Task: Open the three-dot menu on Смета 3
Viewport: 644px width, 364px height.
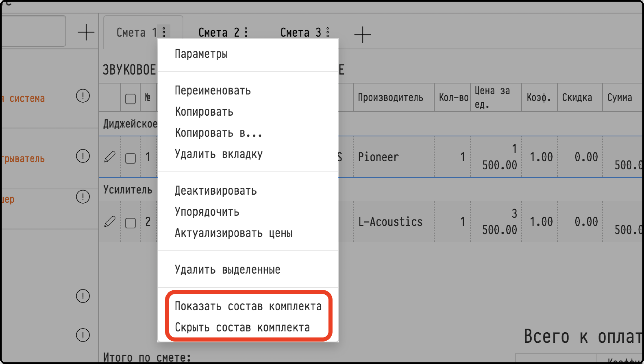Action: coord(328,32)
